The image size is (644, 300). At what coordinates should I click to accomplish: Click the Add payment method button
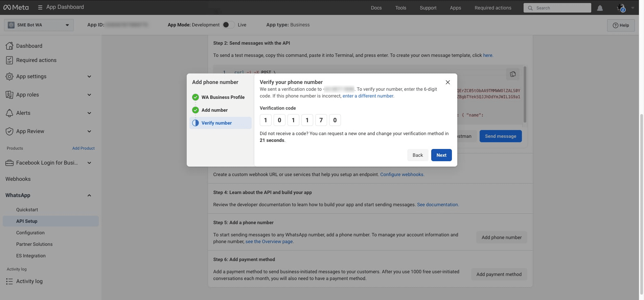pos(499,274)
